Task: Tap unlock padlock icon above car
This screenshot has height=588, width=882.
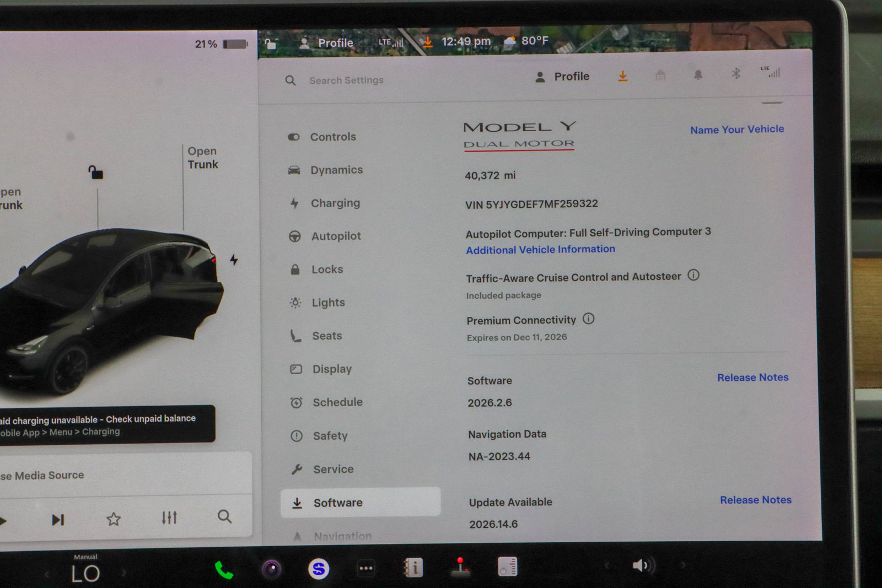Action: (96, 172)
